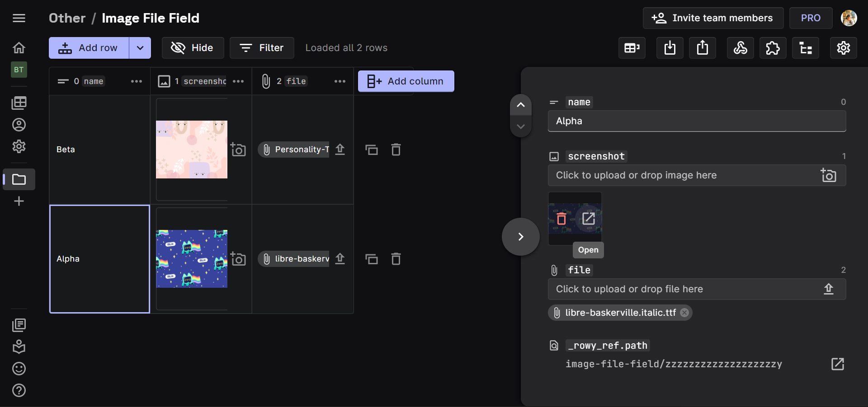Image resolution: width=868 pixels, height=407 pixels.
Task: Open the name column options menu
Action: [136, 81]
